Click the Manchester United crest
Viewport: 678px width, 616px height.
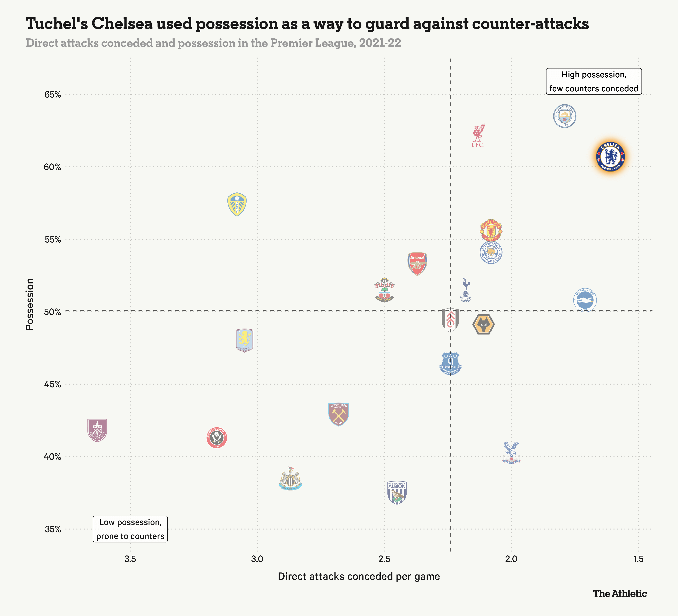point(491,230)
